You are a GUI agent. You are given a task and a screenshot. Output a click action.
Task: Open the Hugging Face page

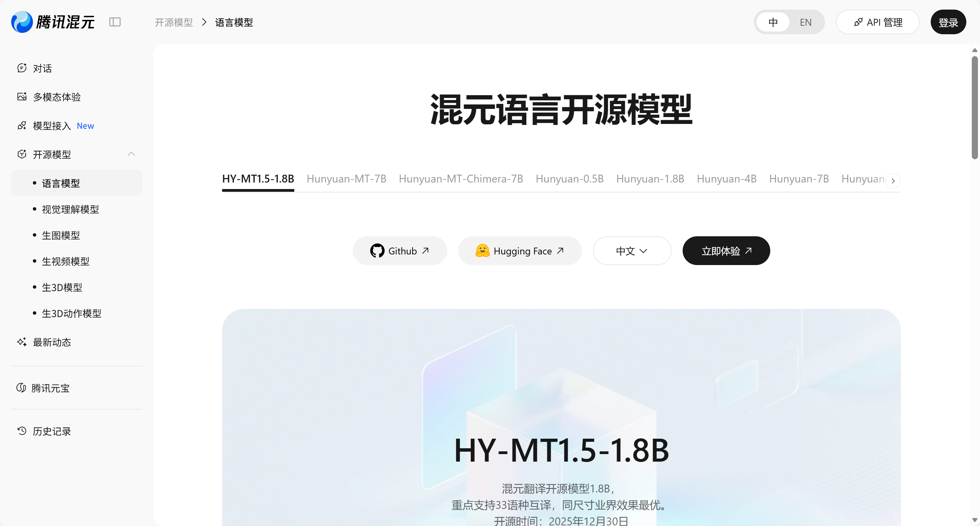click(520, 250)
